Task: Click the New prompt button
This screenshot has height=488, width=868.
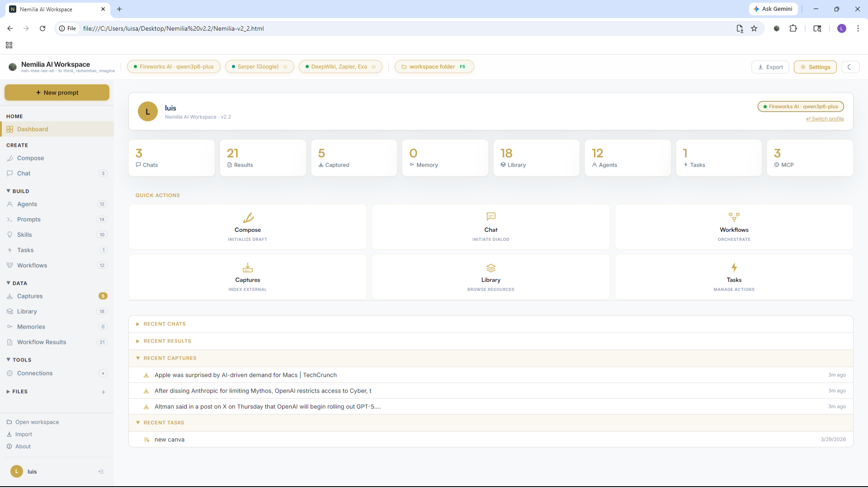Action: pyautogui.click(x=57, y=93)
